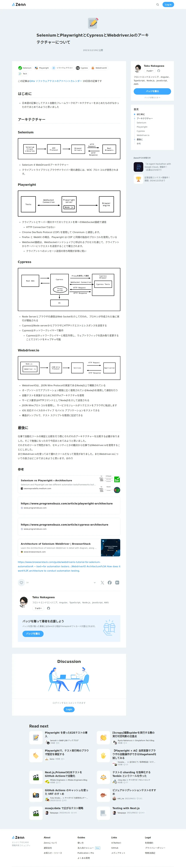
Task: Jump to Playwright in the table of contents
Action: point(142,127)
